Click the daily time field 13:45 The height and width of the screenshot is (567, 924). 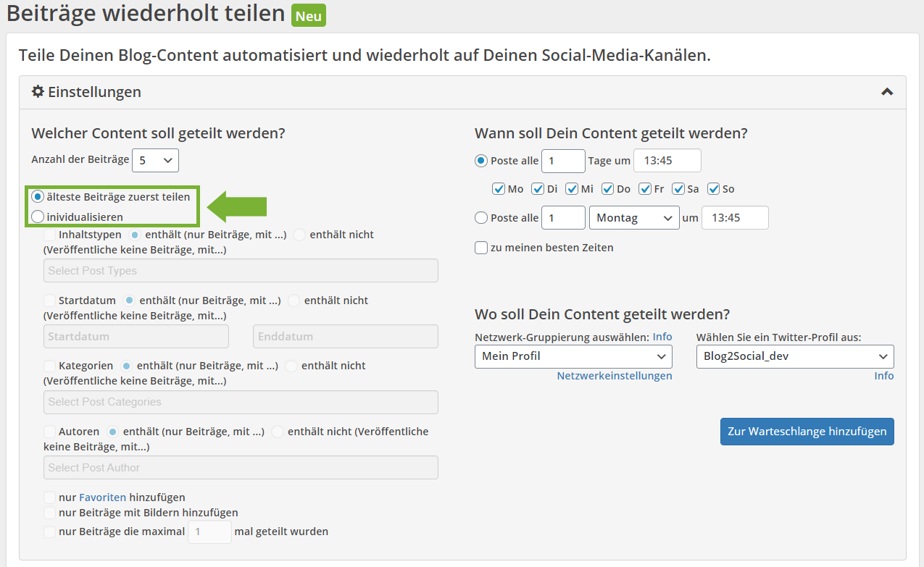point(667,161)
